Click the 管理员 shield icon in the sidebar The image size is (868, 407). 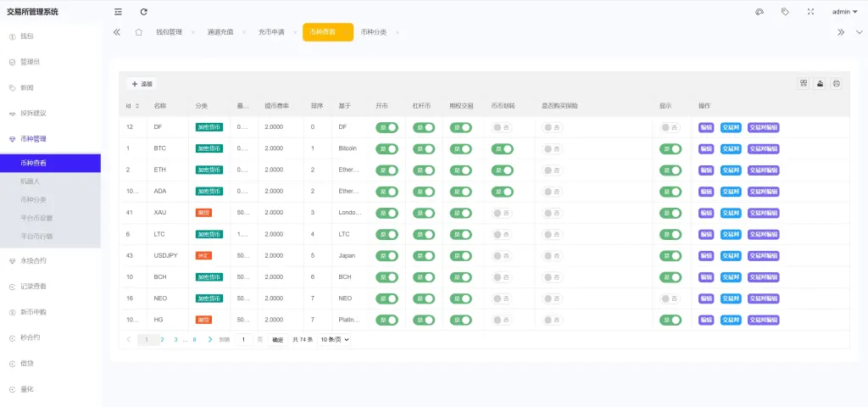[12, 62]
